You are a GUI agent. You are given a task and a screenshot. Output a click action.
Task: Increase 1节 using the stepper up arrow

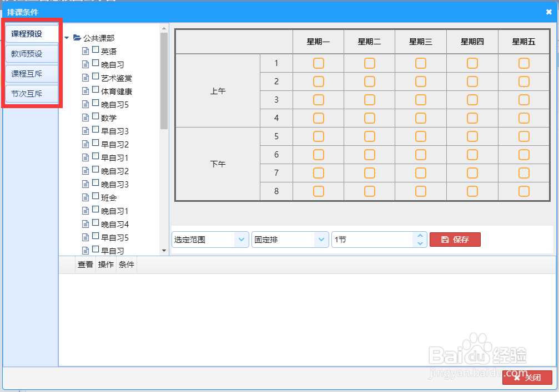[421, 236]
